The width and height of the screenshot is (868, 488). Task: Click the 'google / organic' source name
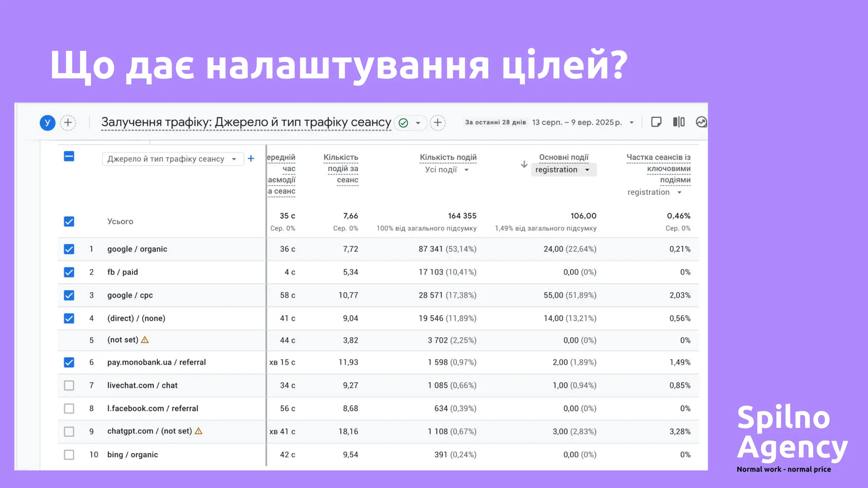[x=137, y=249]
